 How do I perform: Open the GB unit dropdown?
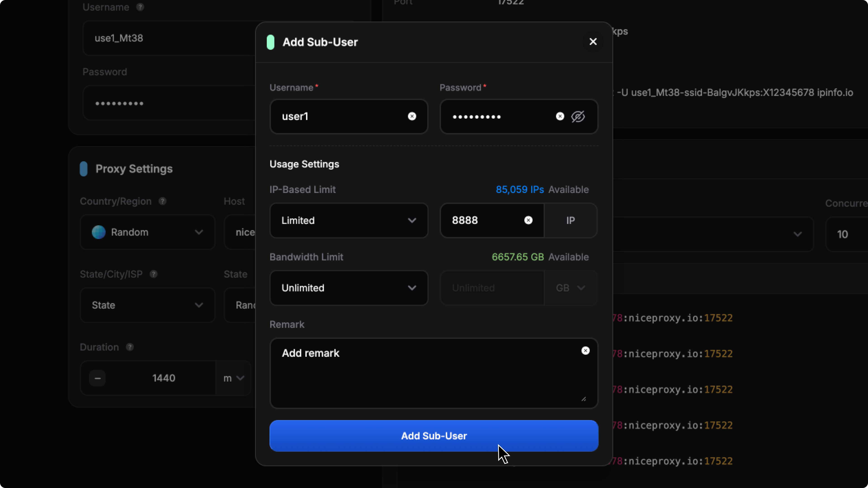570,288
